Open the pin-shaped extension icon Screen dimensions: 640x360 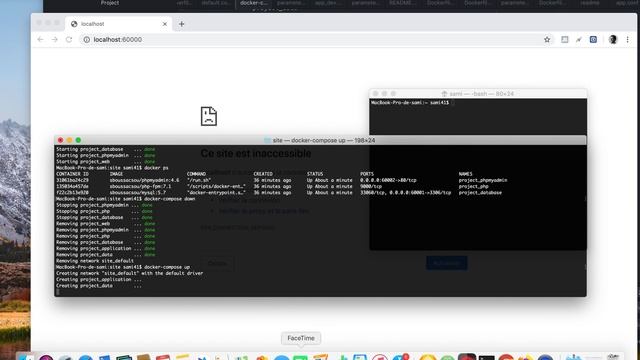(579, 40)
